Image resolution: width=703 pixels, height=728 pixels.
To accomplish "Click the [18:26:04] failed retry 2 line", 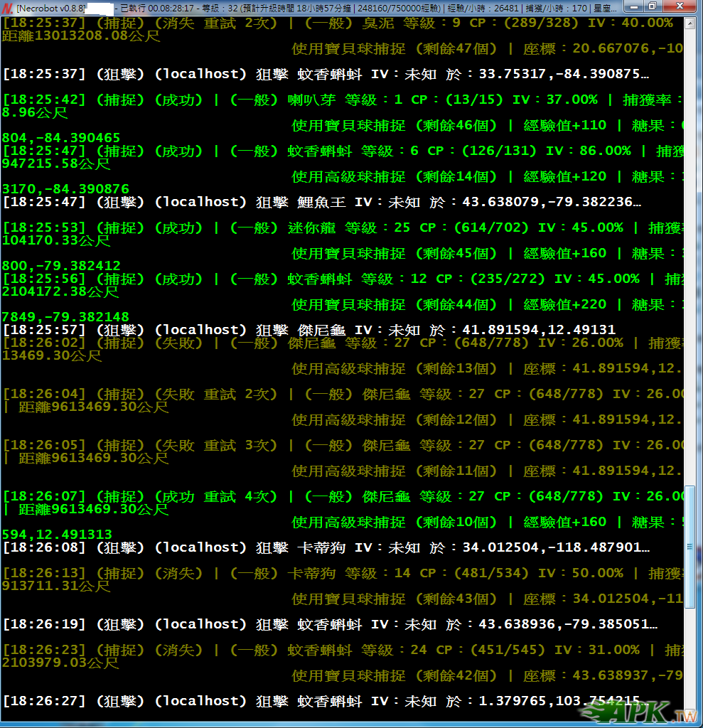I will point(343,394).
